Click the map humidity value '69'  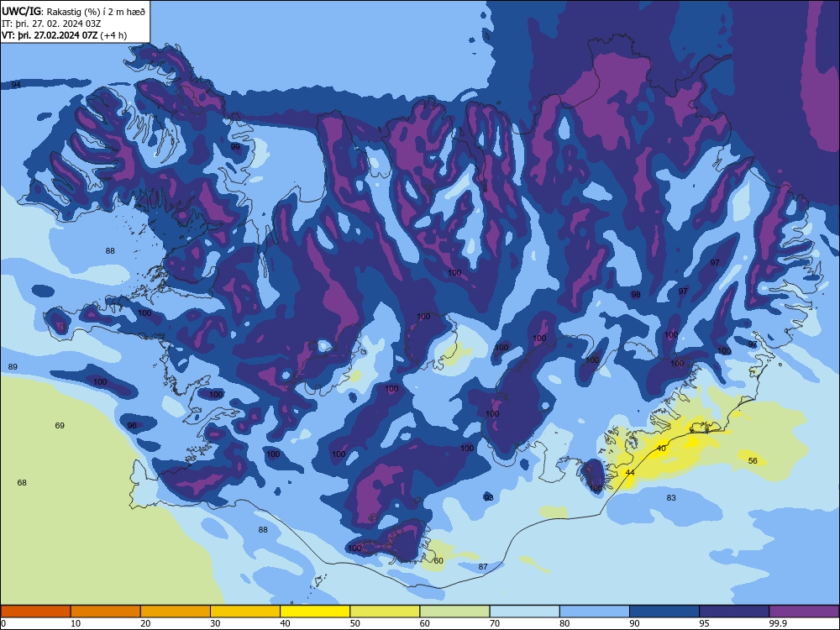[x=60, y=425]
